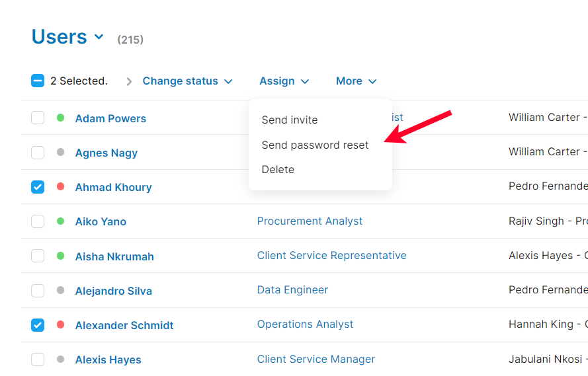Click the select-all indeterminate checkbox
Image resolution: width=588 pixels, height=376 pixels.
click(x=38, y=81)
